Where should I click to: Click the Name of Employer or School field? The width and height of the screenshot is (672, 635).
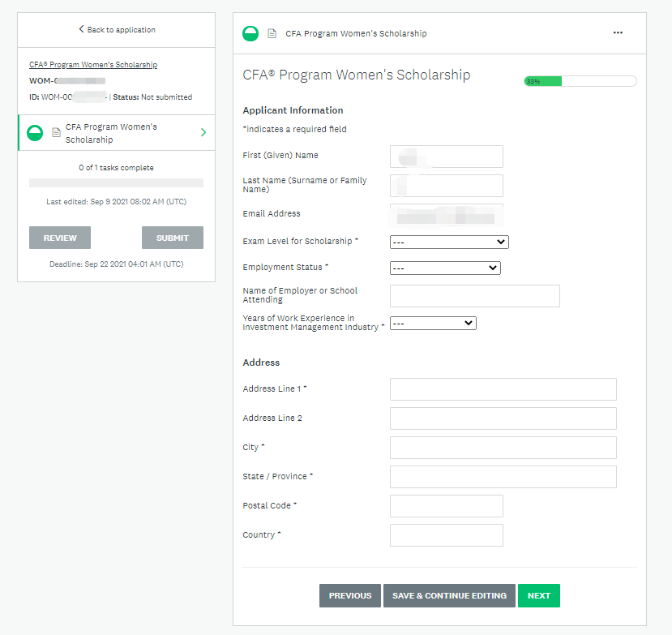click(474, 296)
